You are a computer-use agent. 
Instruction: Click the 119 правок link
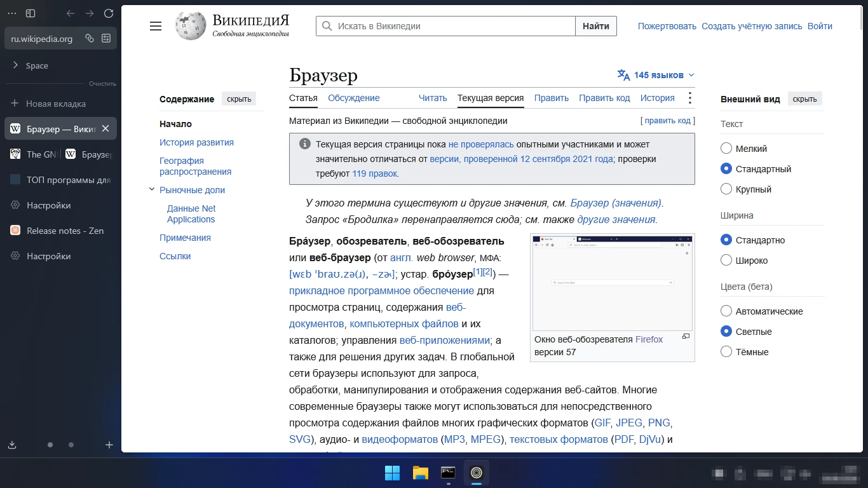pyautogui.click(x=375, y=173)
